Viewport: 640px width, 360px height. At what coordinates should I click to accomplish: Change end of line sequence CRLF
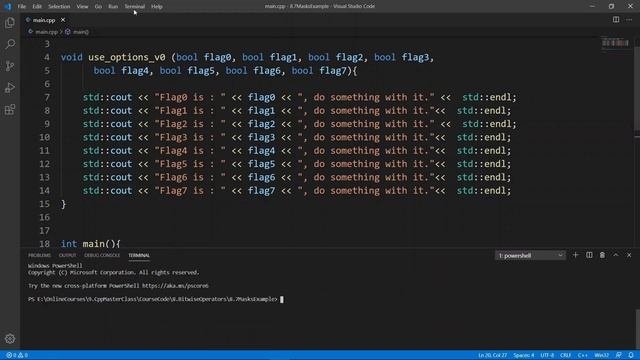(x=565, y=355)
